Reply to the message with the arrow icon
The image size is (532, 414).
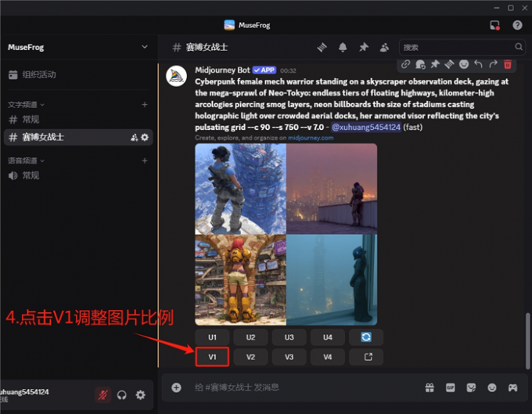coord(478,64)
